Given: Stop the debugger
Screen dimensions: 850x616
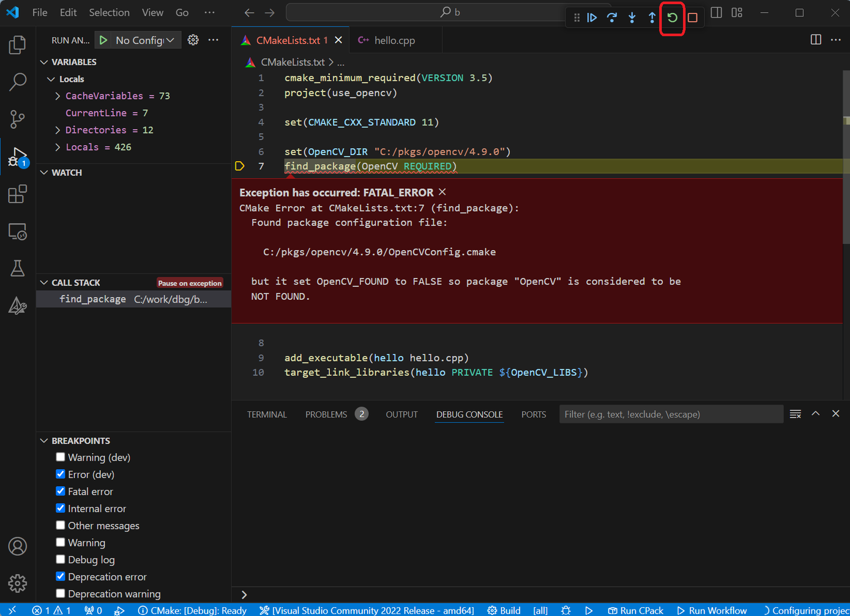Looking at the screenshot, I should click(x=692, y=18).
